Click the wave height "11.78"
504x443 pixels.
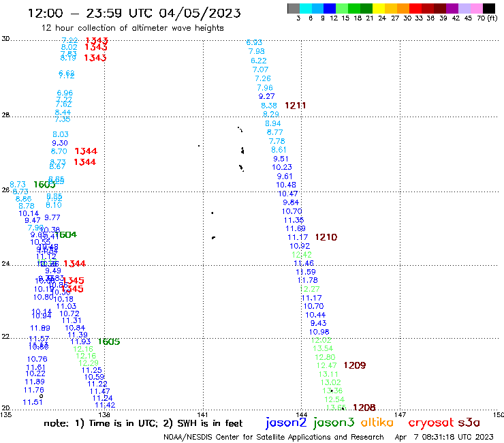point(307,280)
